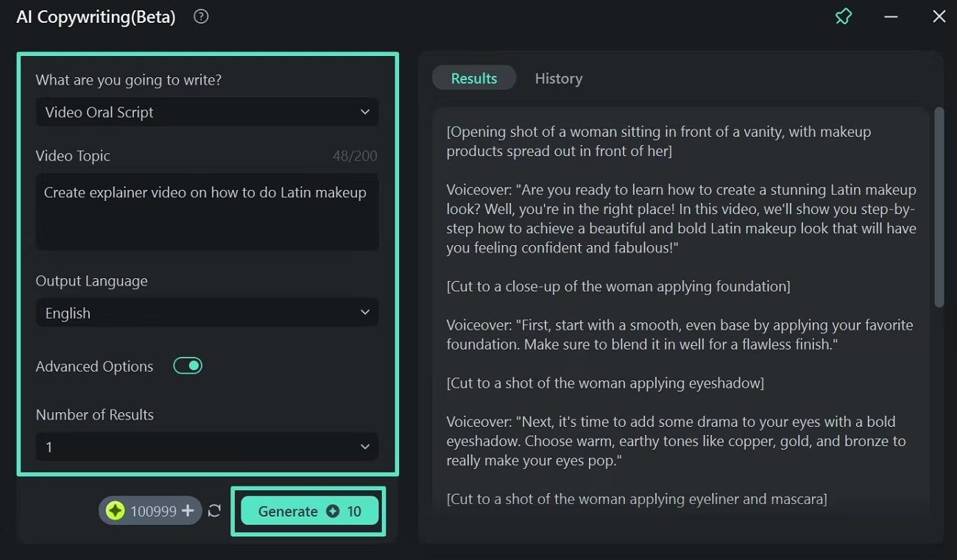Click the green AI credits star icon
The height and width of the screenshot is (560, 957).
click(115, 511)
